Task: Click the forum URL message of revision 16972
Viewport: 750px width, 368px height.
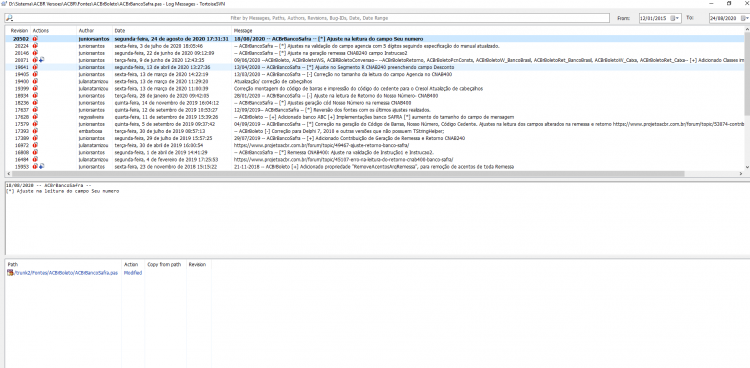Action: (x=321, y=145)
